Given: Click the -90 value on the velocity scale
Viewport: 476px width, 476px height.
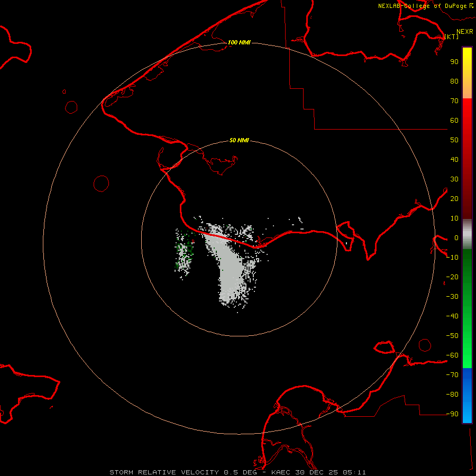Looking at the screenshot, I should pos(452,414).
